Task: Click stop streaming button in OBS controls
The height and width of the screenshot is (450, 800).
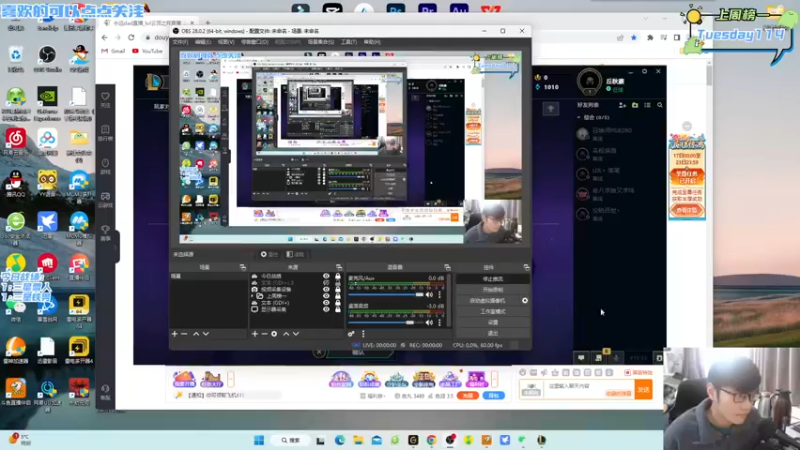Action: 492,279
